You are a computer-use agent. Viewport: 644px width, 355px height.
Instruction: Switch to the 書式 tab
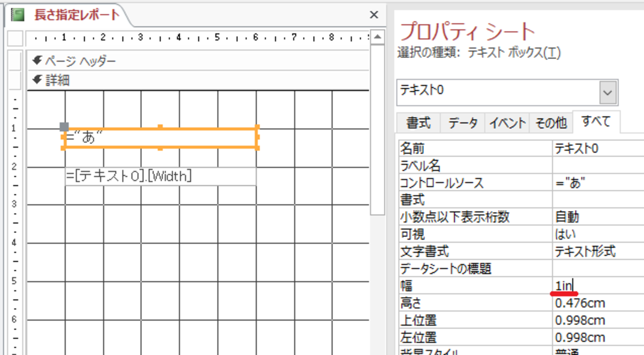tap(418, 122)
